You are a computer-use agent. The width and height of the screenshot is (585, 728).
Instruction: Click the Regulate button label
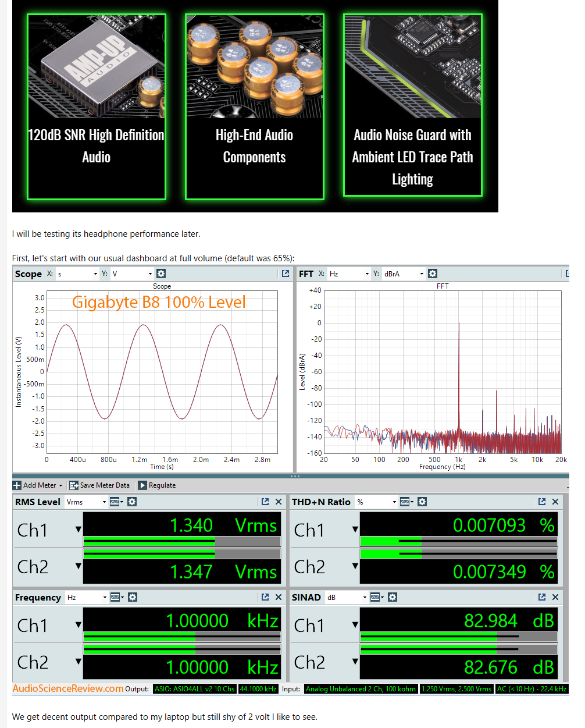point(162,485)
